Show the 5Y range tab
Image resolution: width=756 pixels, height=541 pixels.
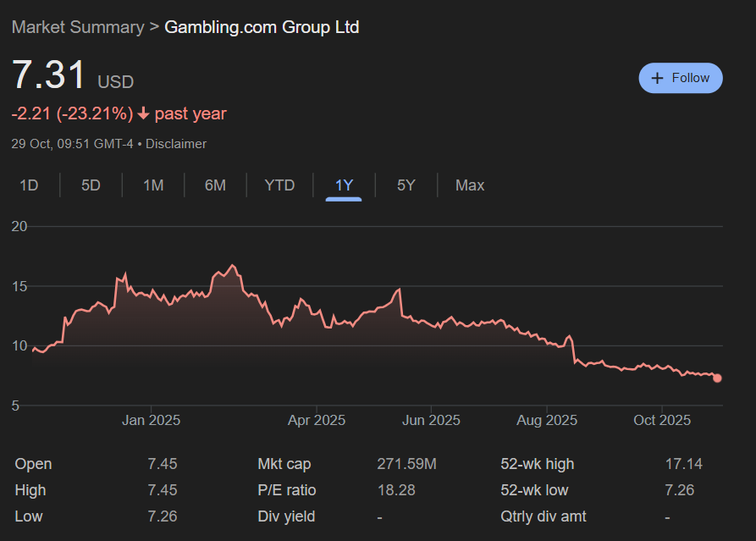pyautogui.click(x=406, y=185)
